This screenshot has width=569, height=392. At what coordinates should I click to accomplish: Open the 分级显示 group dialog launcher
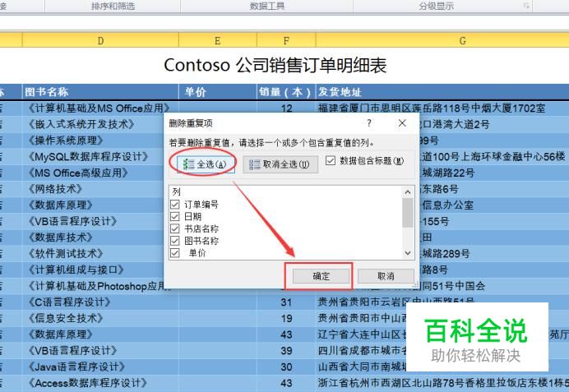(x=527, y=6)
